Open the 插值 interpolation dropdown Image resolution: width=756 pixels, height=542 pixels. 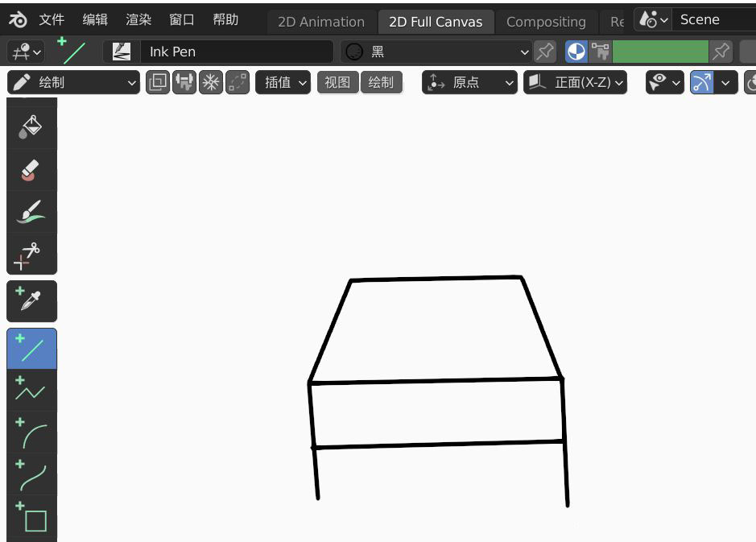coord(283,82)
